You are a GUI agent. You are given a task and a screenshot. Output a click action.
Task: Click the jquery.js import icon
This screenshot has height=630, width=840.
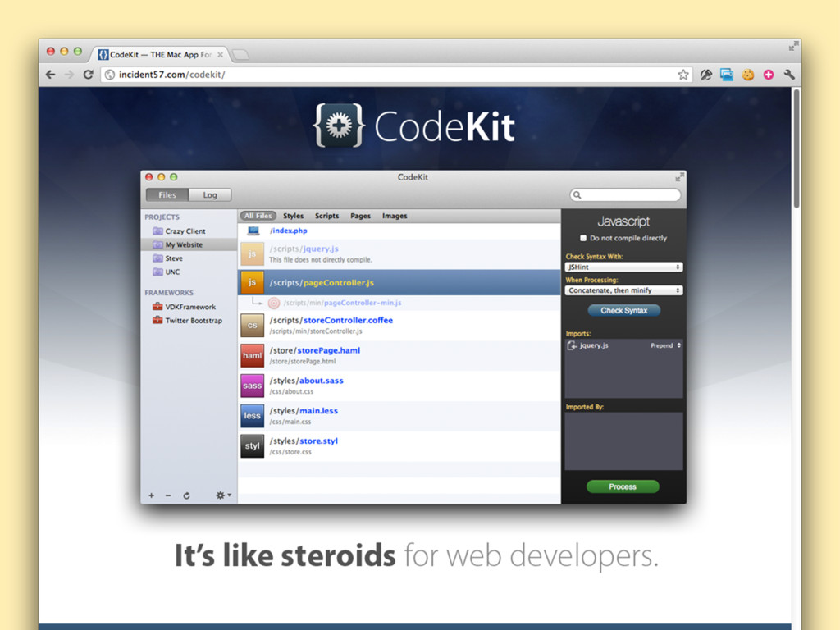[x=572, y=345]
